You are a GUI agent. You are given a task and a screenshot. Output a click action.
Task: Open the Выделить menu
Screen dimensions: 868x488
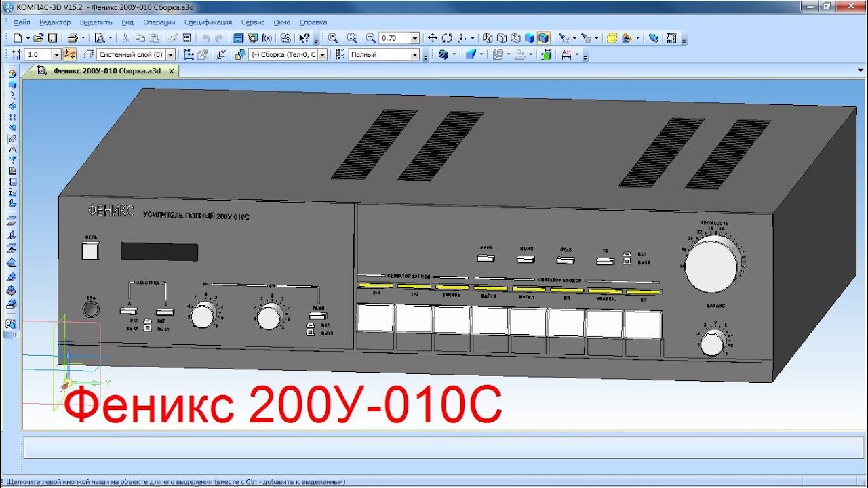tap(96, 22)
